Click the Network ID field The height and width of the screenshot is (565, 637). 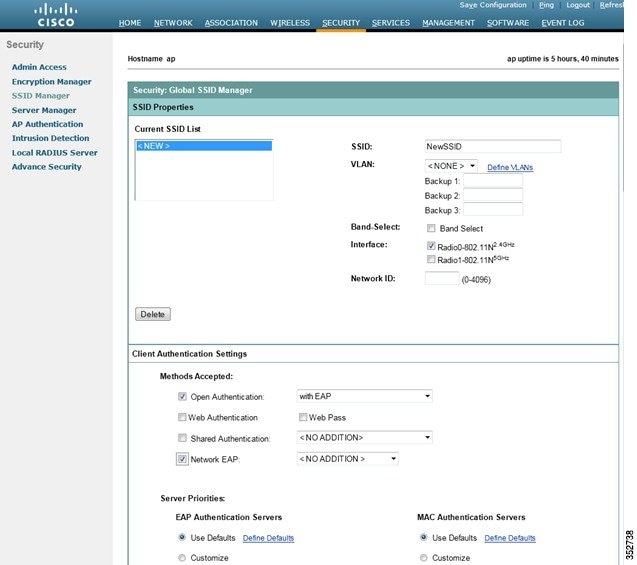pyautogui.click(x=442, y=278)
